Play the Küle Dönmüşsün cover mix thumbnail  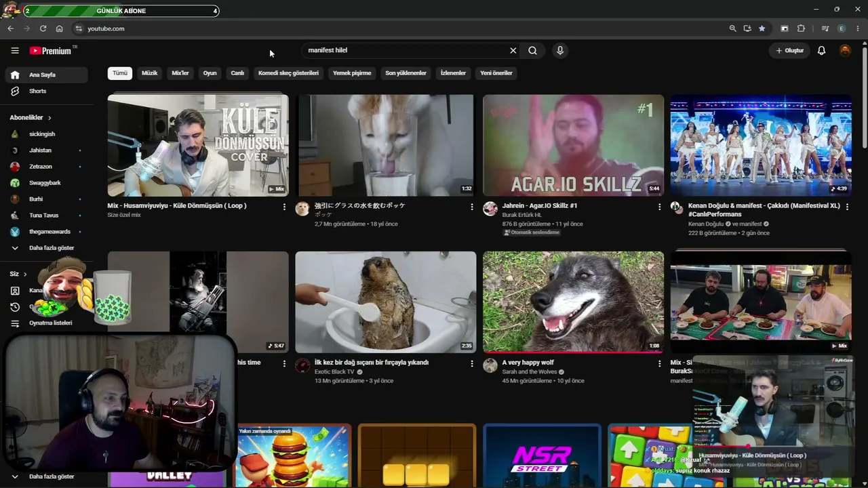coord(198,145)
